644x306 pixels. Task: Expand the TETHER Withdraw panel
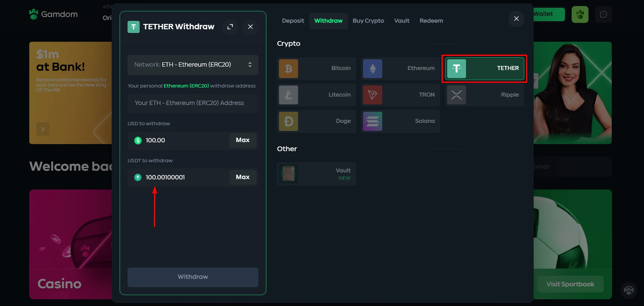pyautogui.click(x=230, y=27)
